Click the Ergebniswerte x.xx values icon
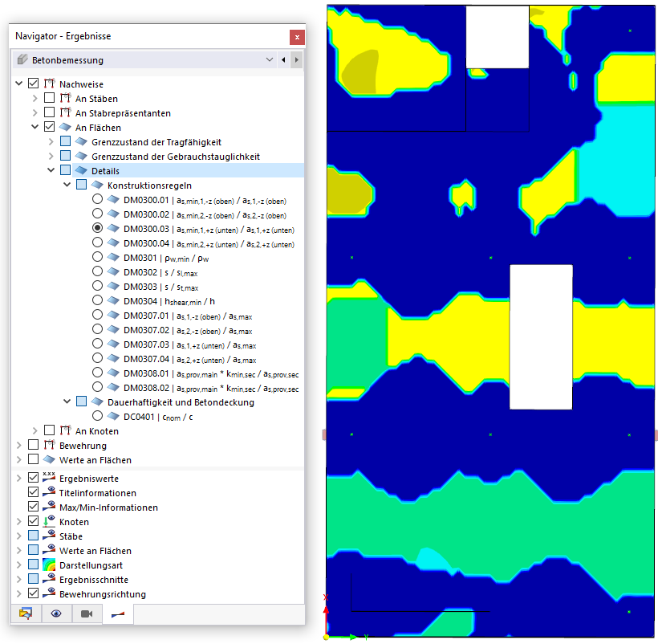Image resolution: width=658 pixels, height=644 pixels. pos(47,477)
